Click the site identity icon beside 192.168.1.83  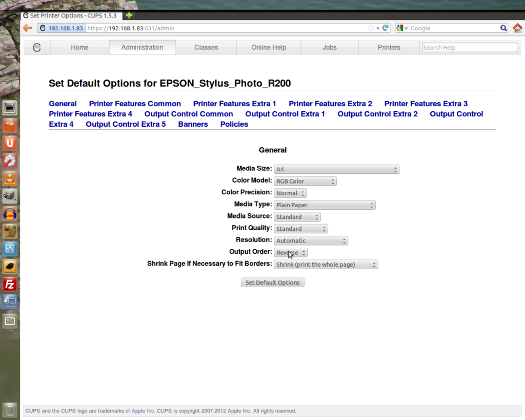(43, 28)
